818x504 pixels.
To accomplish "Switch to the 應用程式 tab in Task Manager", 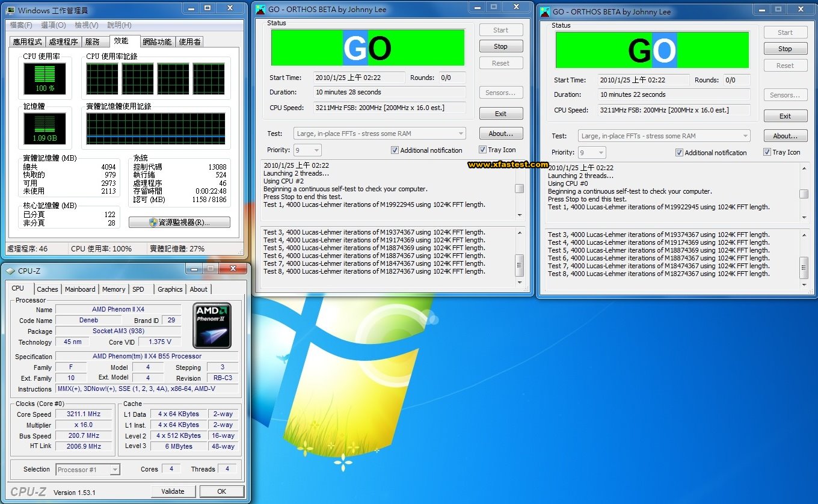I will tap(28, 42).
